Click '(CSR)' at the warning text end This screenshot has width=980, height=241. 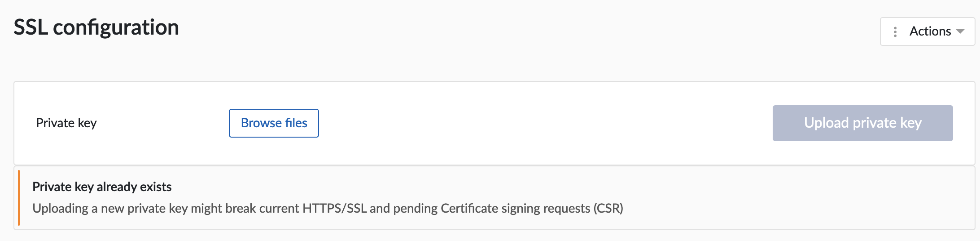[608, 209]
